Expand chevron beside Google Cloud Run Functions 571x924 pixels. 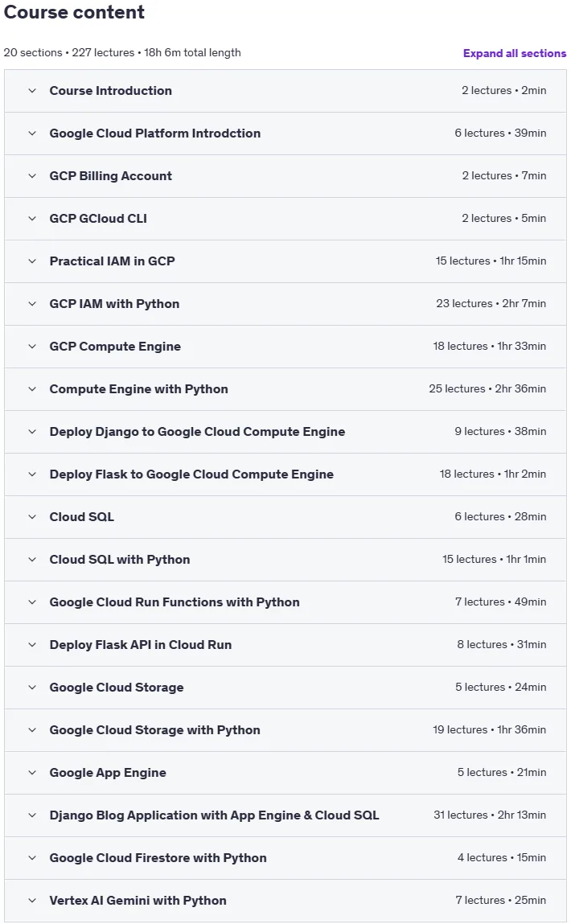tap(32, 602)
